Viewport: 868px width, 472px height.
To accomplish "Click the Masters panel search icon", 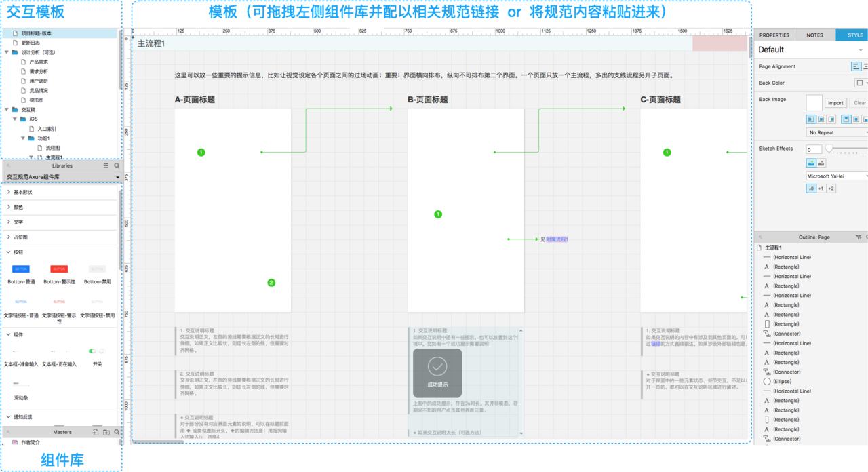I will coord(117,432).
